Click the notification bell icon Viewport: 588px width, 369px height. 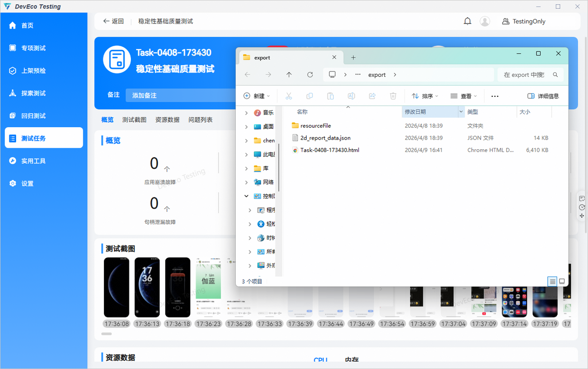467,22
